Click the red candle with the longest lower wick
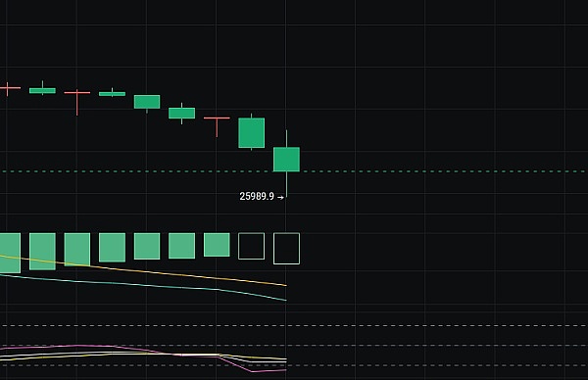Screen dimensions: 588x380 coord(77,93)
